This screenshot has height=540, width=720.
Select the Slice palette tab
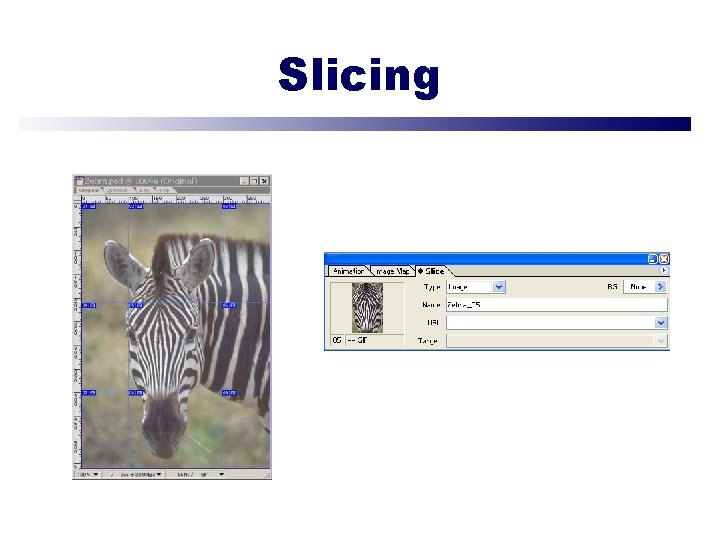pos(431,271)
